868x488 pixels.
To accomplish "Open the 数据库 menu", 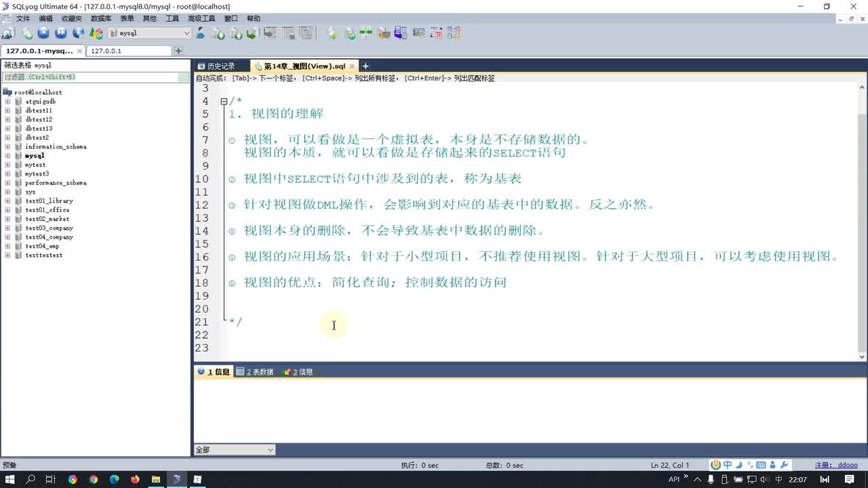I will coord(101,18).
